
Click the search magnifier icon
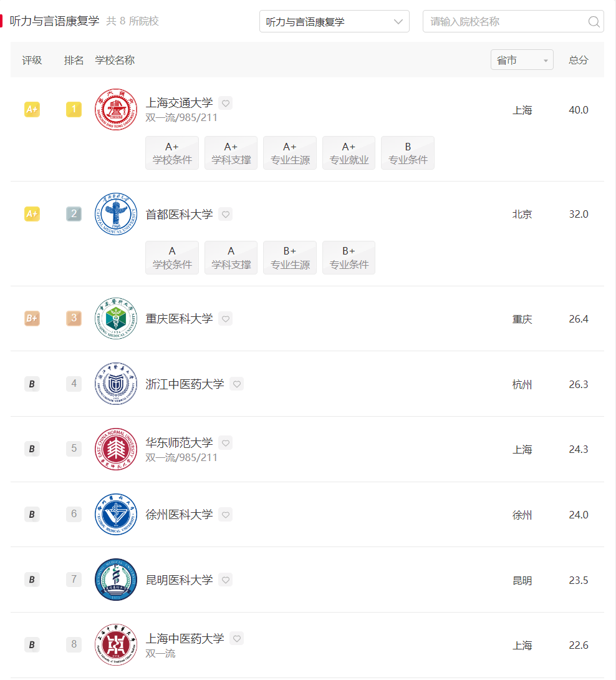594,22
